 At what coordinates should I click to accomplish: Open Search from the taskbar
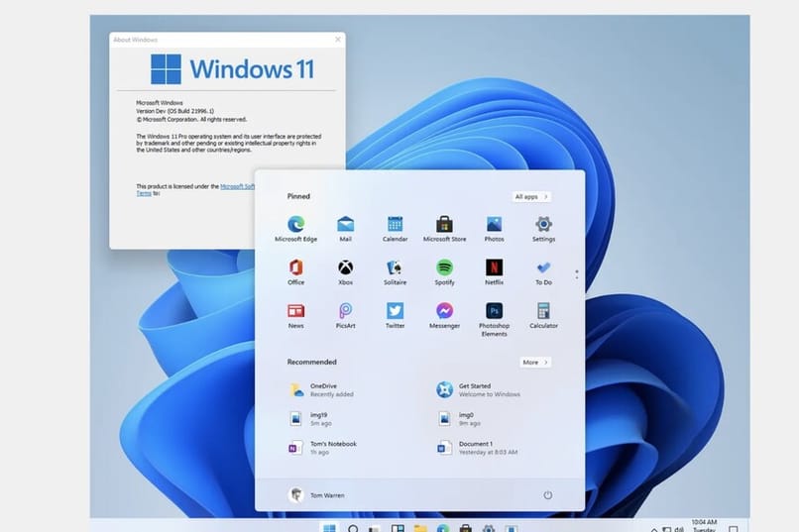[353, 528]
